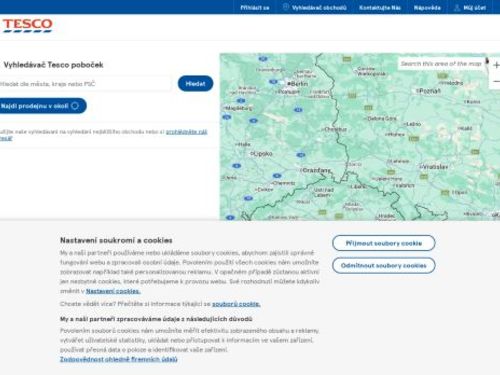500x375 pixels.
Task: Click Magdeburg label on the map
Action: coord(238,108)
